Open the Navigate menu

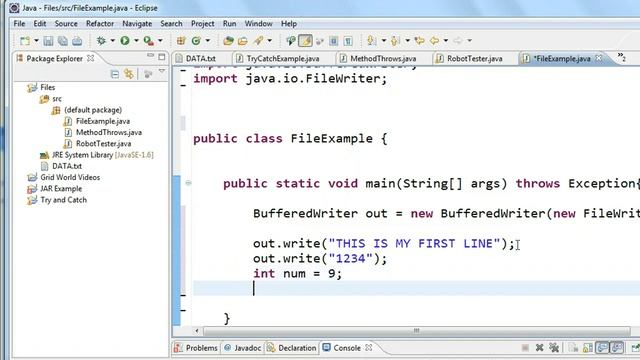click(x=137, y=24)
